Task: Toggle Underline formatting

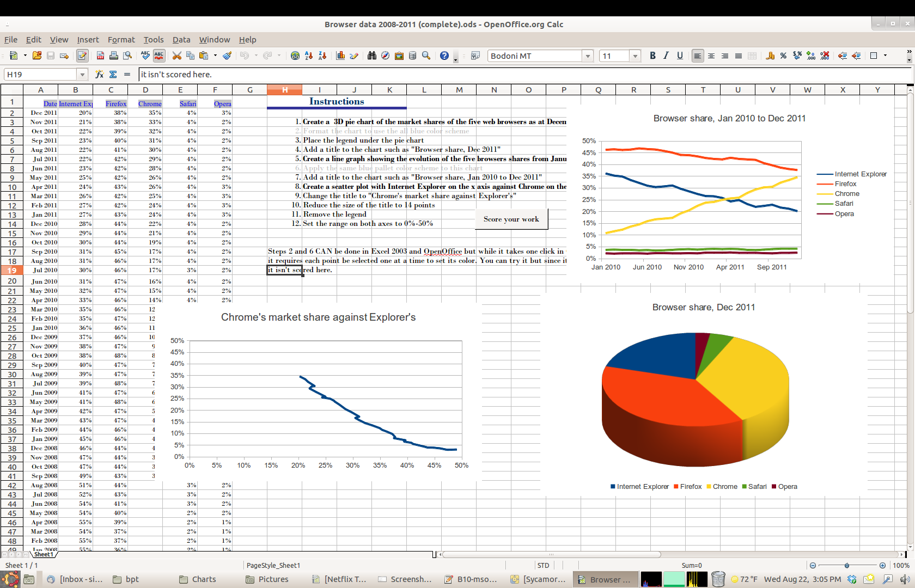Action: 680,56
